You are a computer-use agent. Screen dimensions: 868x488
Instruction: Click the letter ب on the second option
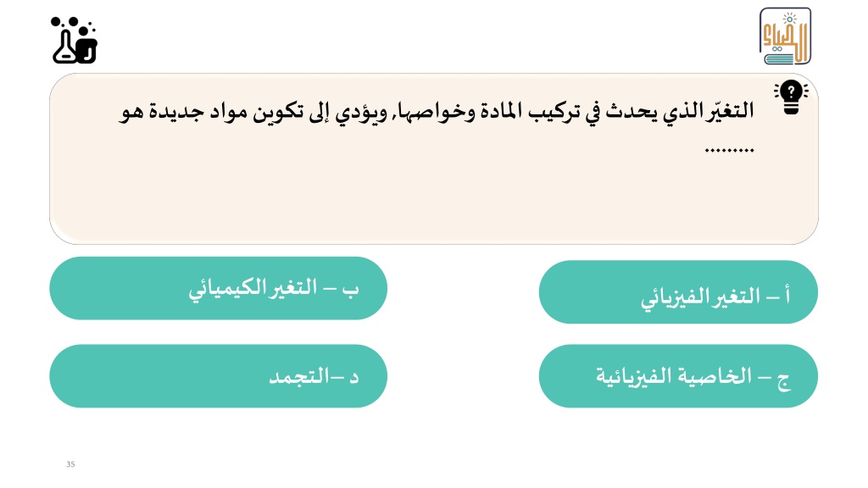[x=350, y=290]
